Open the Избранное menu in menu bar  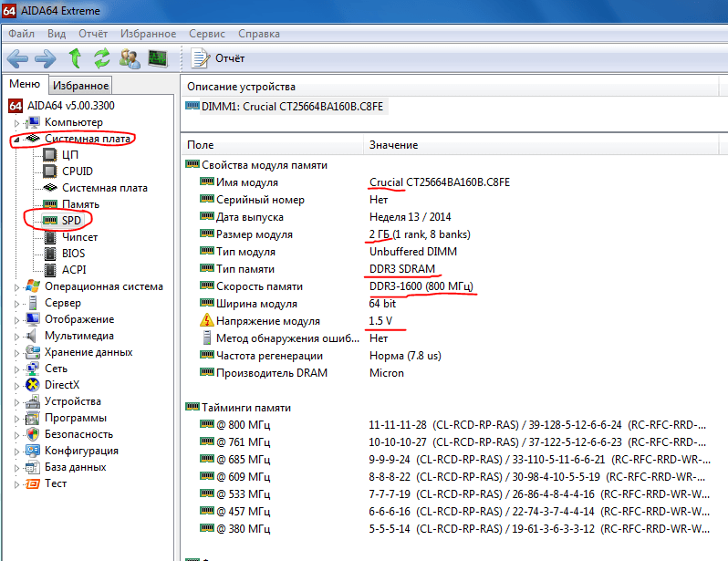point(148,34)
